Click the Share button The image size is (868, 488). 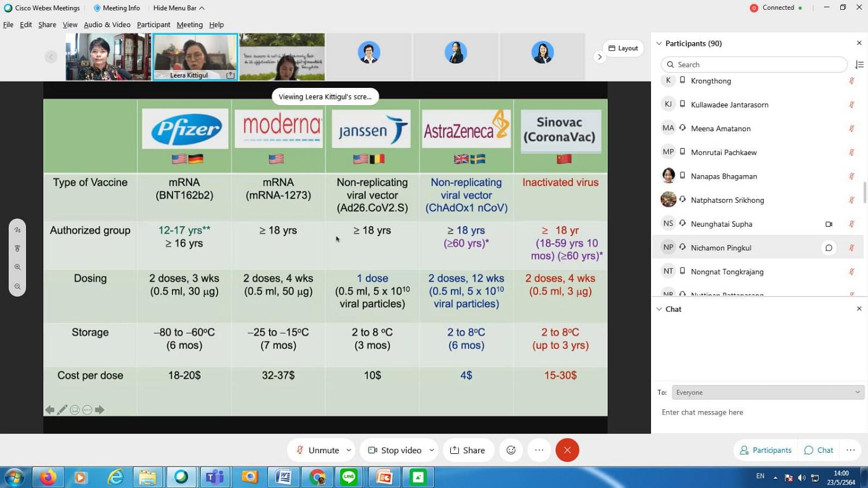(x=468, y=450)
